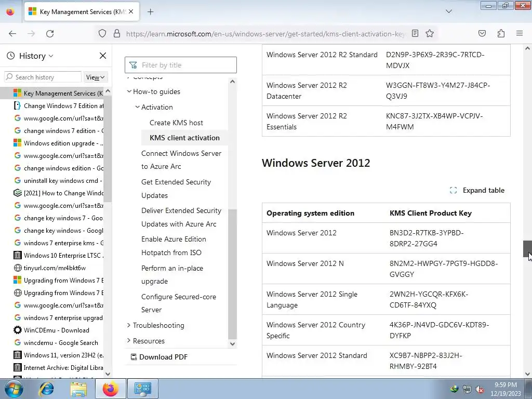Click the muted volume tray icon
532x399 pixels.
tap(479, 390)
